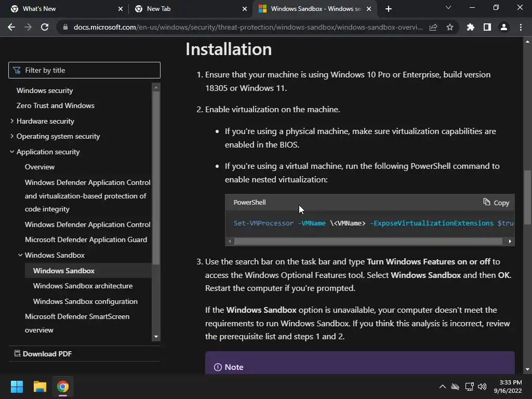Open Microsoft Defender Application Guard
This screenshot has width=532, height=399.
86,240
